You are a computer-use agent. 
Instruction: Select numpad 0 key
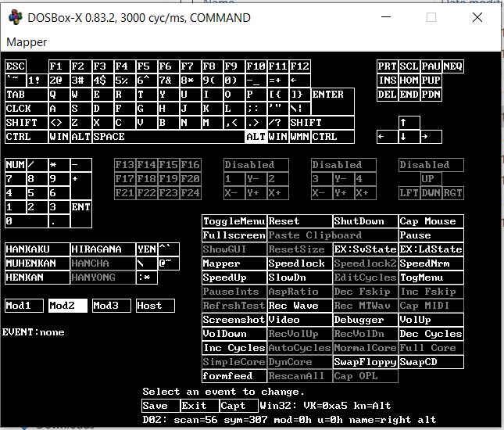(27, 221)
